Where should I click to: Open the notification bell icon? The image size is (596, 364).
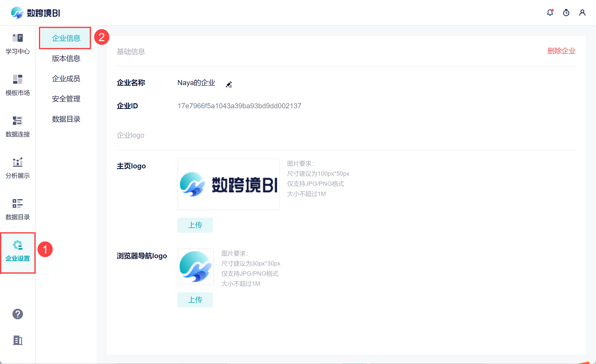(550, 13)
